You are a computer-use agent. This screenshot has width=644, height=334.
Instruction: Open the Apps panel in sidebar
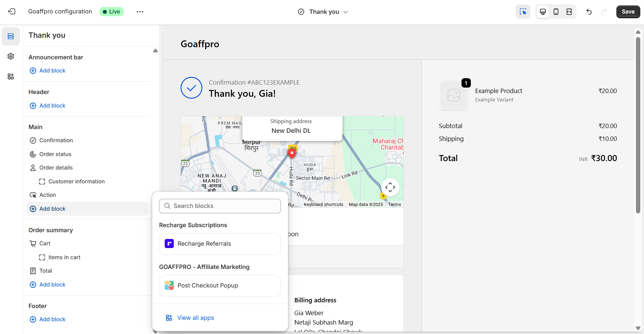[11, 77]
